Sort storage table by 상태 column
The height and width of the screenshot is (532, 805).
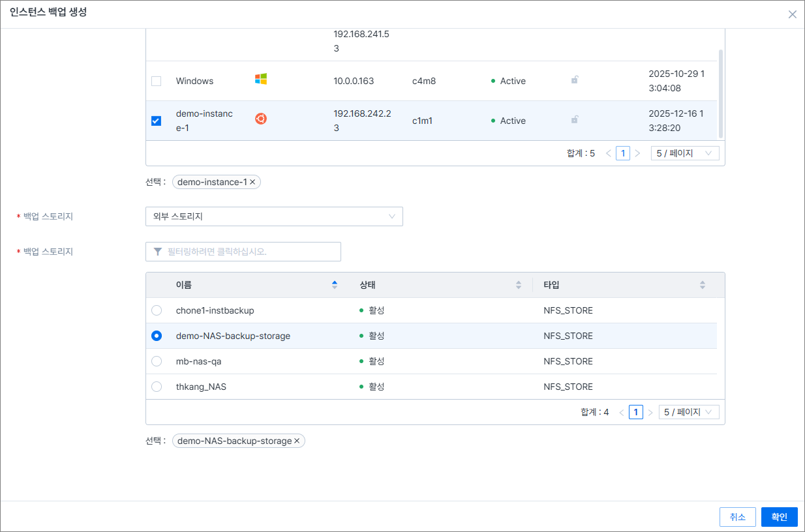click(x=519, y=285)
